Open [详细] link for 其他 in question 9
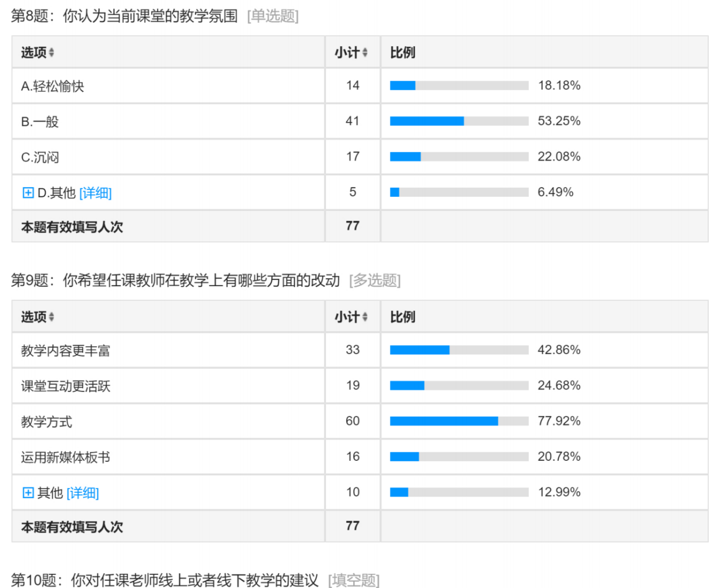This screenshot has width=716, height=588. [83, 493]
